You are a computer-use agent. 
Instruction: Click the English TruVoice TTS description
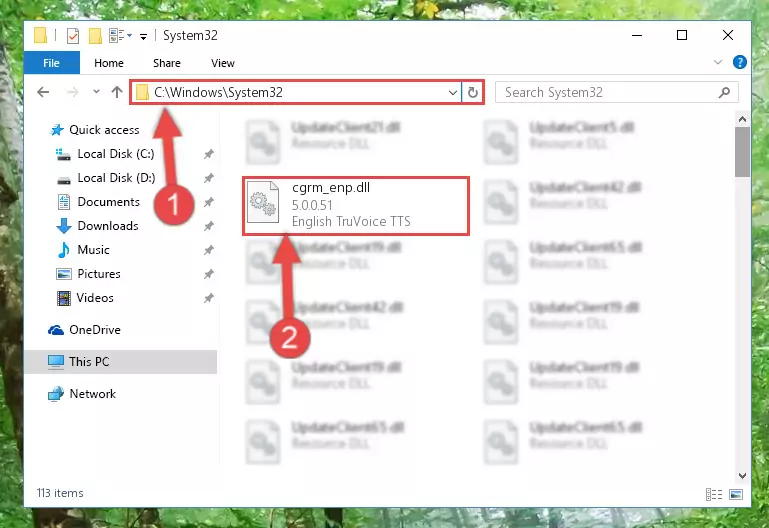[351, 222]
